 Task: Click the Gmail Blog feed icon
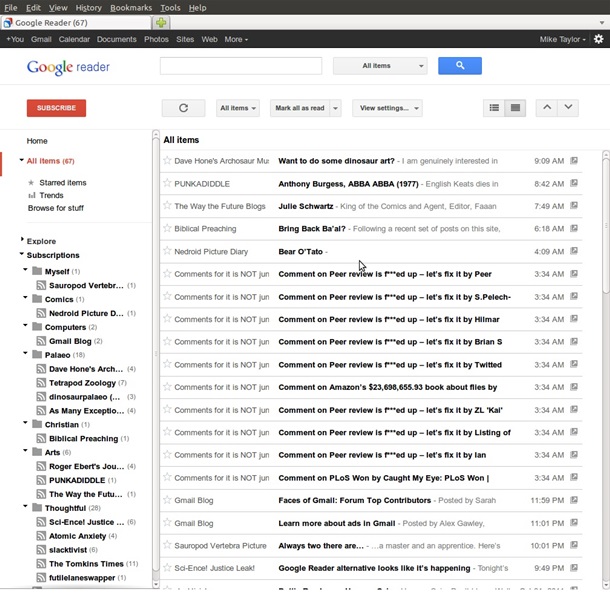(x=41, y=341)
